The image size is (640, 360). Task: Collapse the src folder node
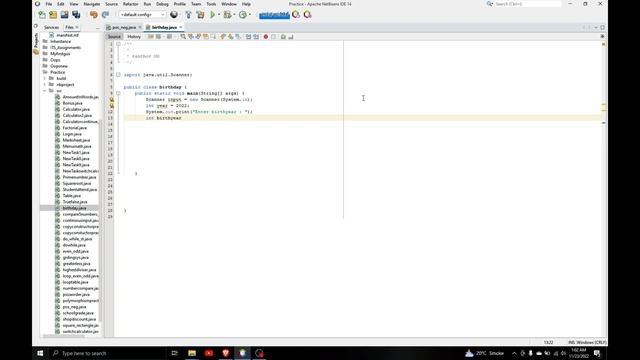point(44,91)
